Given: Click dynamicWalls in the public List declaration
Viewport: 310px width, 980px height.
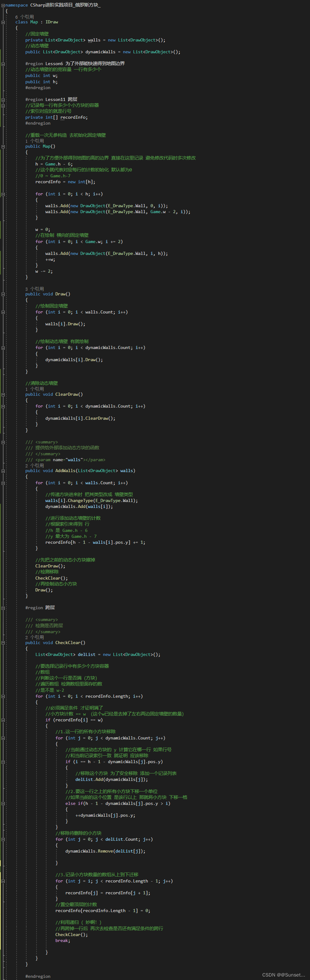Looking at the screenshot, I should 100,52.
